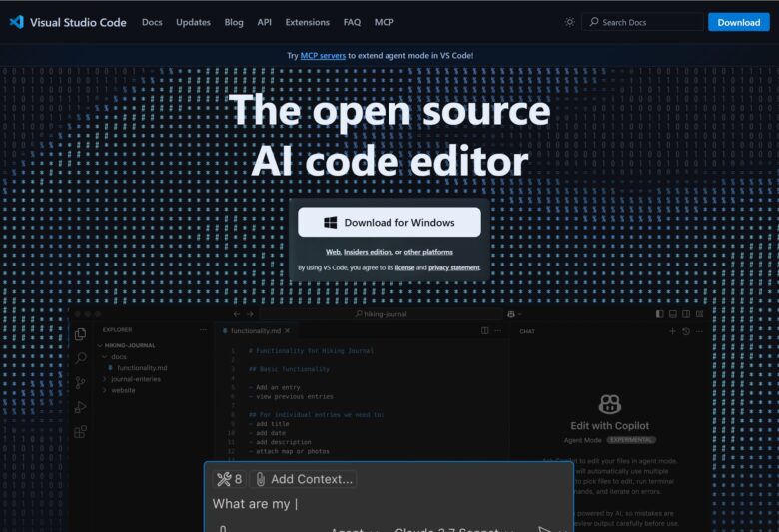Click the Copilot icon above Edit with Copilot
779x532 pixels.
tap(610, 404)
